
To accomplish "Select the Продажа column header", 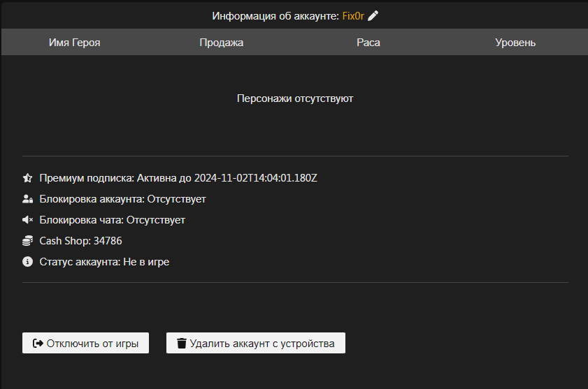I will [x=221, y=43].
